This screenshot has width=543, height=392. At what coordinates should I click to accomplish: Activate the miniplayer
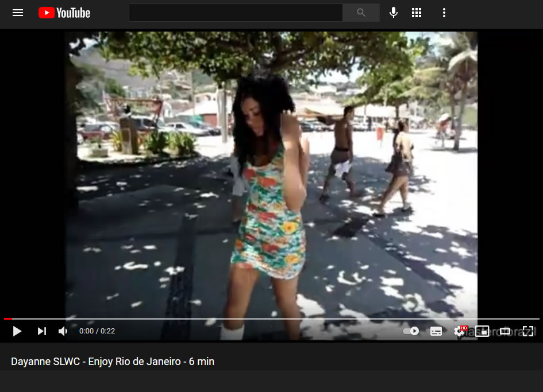click(x=482, y=331)
